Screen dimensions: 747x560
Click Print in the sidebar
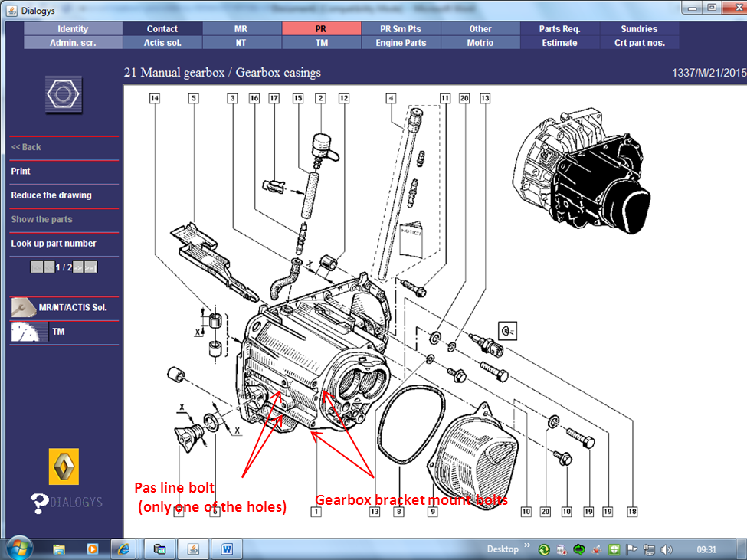pos(21,172)
